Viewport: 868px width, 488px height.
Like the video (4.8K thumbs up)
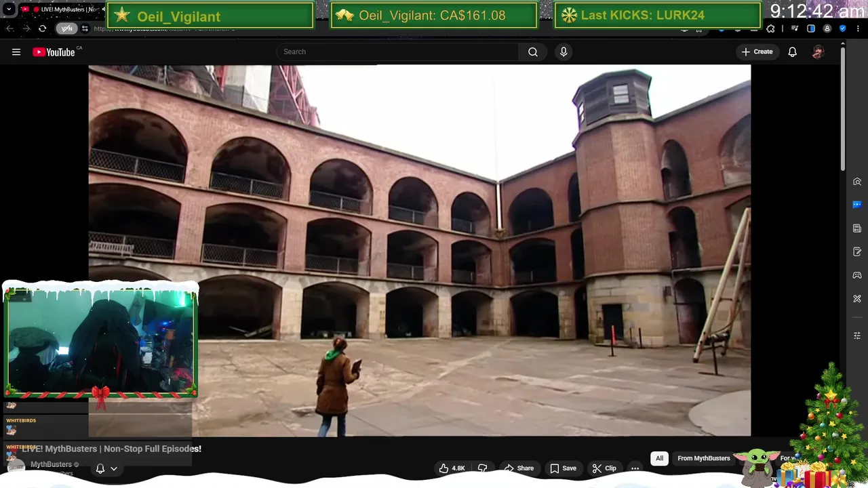452,468
